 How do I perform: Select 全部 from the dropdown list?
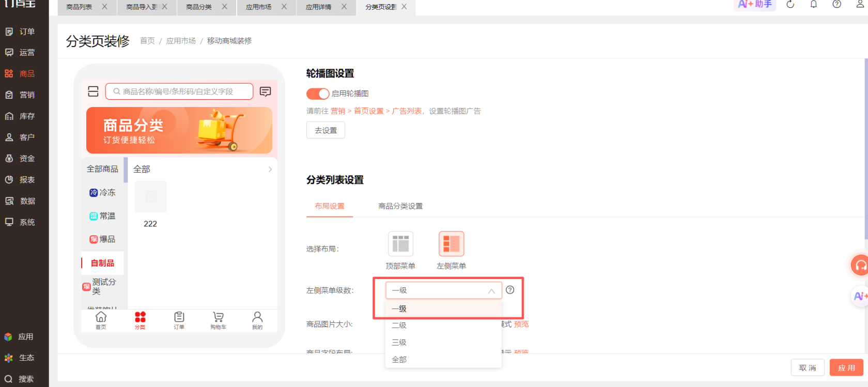click(x=443, y=360)
